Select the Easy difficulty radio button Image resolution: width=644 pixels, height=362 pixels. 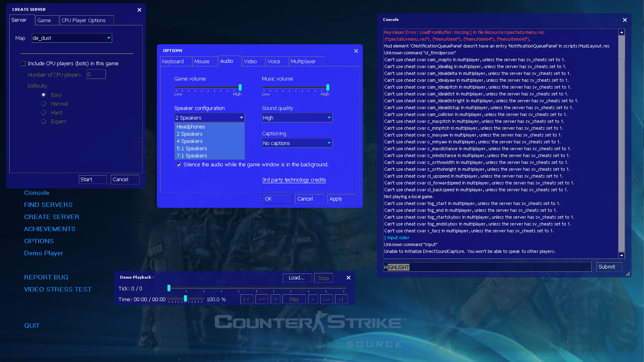tap(43, 95)
